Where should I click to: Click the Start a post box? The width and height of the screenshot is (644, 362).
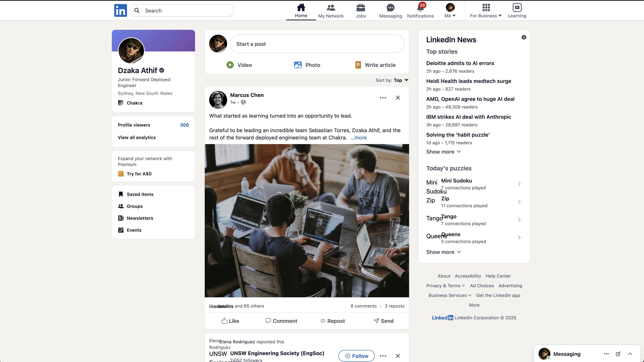[317, 44]
